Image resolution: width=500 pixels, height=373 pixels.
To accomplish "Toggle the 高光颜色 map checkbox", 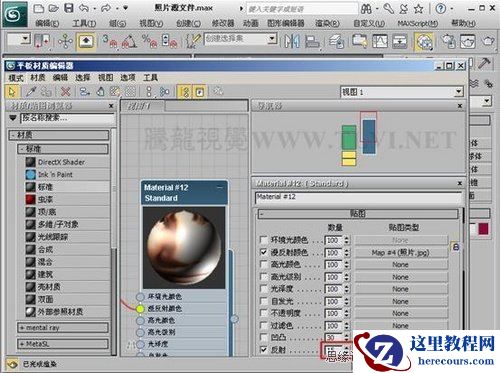I will pos(263,264).
